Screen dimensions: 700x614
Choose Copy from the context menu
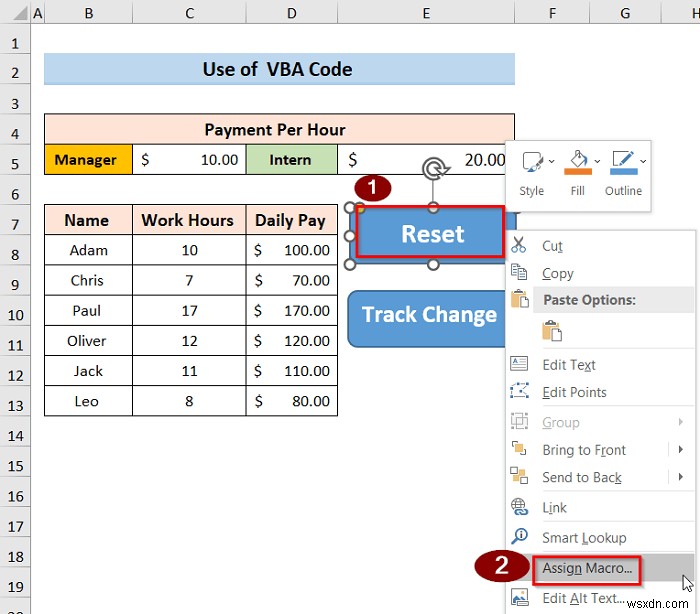coord(601,273)
